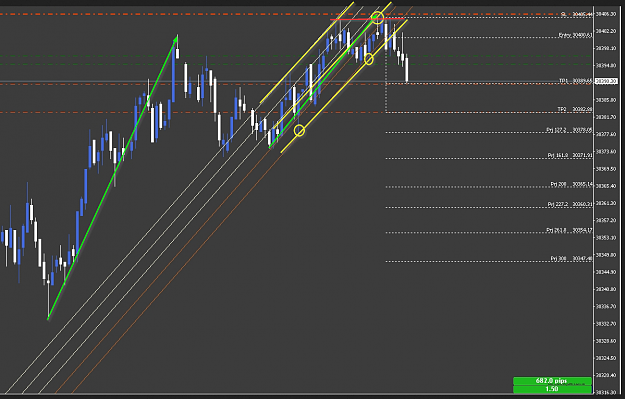The image size is (625, 399).
Task: Select the middle yellow circle marker on the lower channel line
Action: (x=369, y=60)
